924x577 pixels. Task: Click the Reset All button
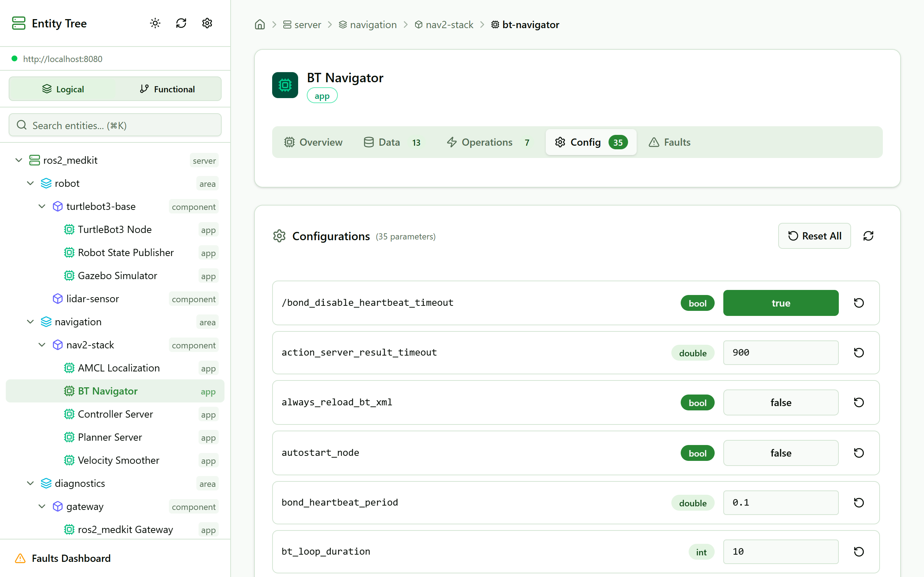click(x=814, y=236)
